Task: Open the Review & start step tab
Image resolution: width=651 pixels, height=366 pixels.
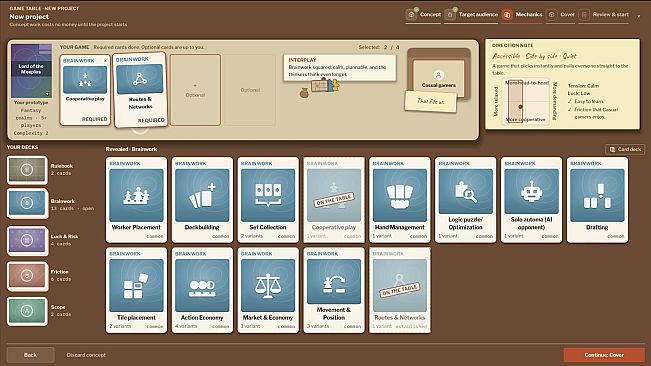Action: 604,15
